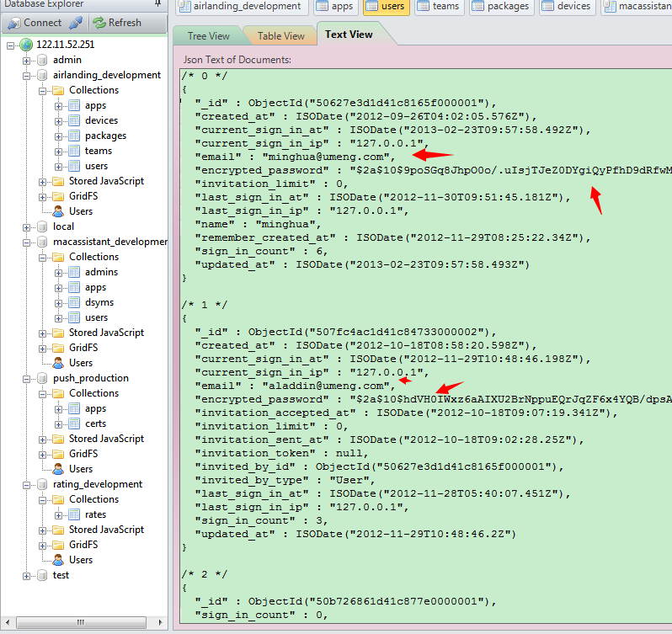Select push_production database icon
The width and height of the screenshot is (672, 634).
[x=42, y=378]
